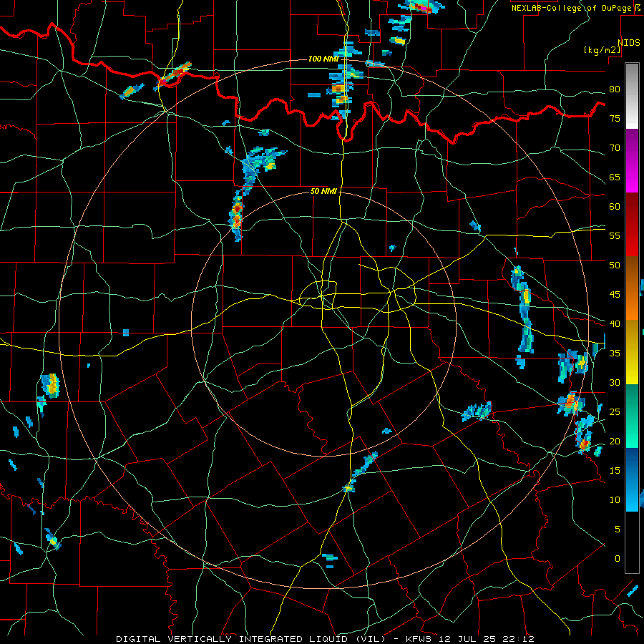The height and width of the screenshot is (644, 644).
Task: Click the legend value 50
Action: (x=615, y=265)
